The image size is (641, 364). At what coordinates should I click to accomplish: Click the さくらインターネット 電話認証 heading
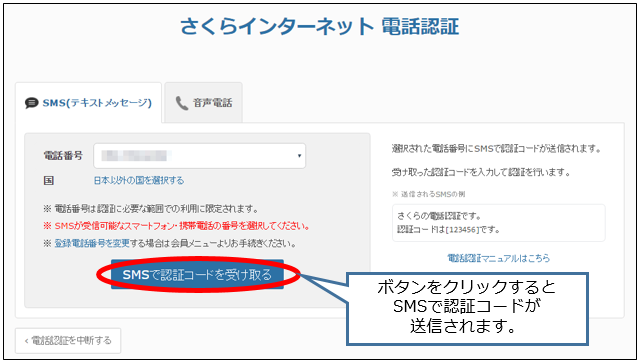320,27
